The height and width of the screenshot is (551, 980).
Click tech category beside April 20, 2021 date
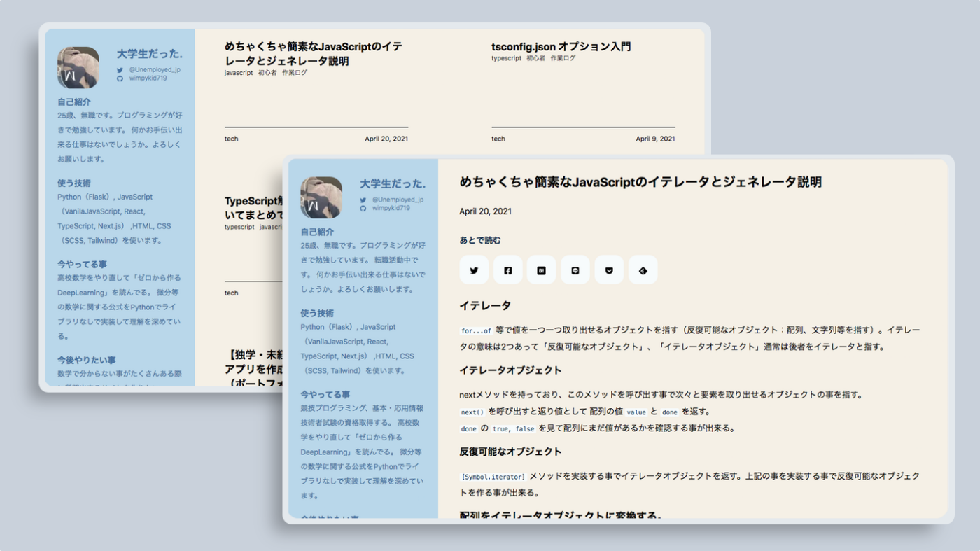click(x=232, y=139)
